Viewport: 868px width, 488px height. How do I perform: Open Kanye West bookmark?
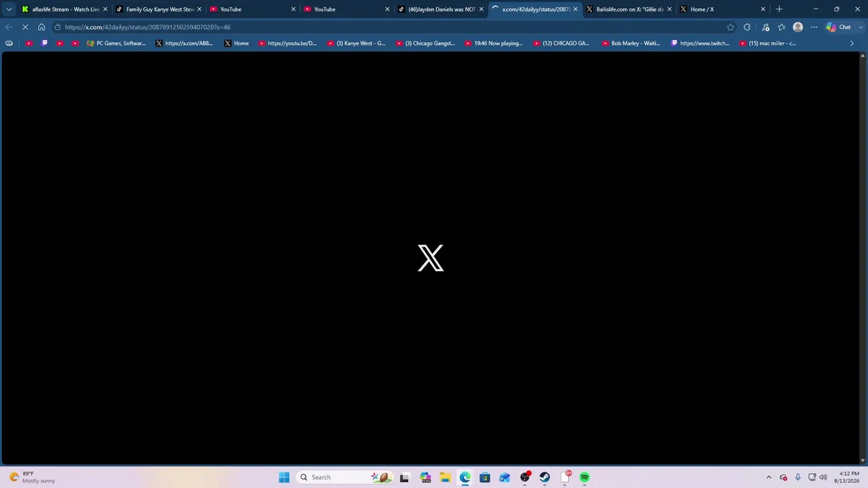[356, 43]
